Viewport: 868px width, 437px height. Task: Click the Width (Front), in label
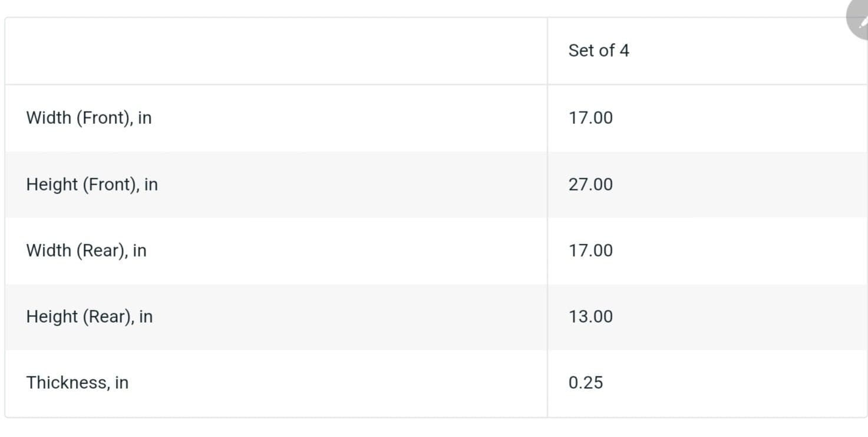[89, 118]
